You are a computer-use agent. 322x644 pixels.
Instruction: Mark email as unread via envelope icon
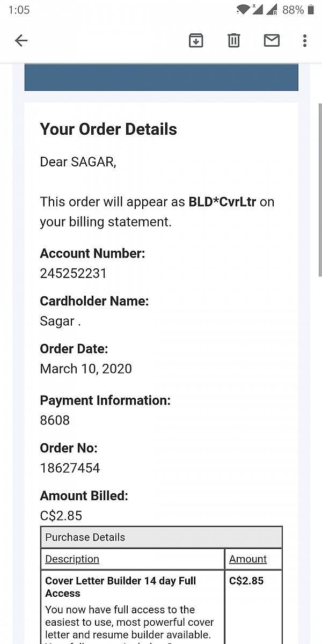point(272,40)
